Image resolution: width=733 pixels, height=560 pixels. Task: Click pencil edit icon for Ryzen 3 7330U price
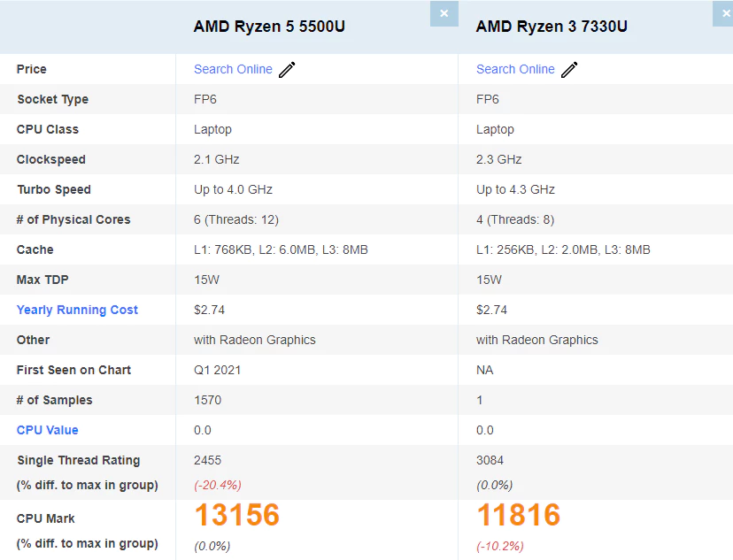tap(569, 70)
